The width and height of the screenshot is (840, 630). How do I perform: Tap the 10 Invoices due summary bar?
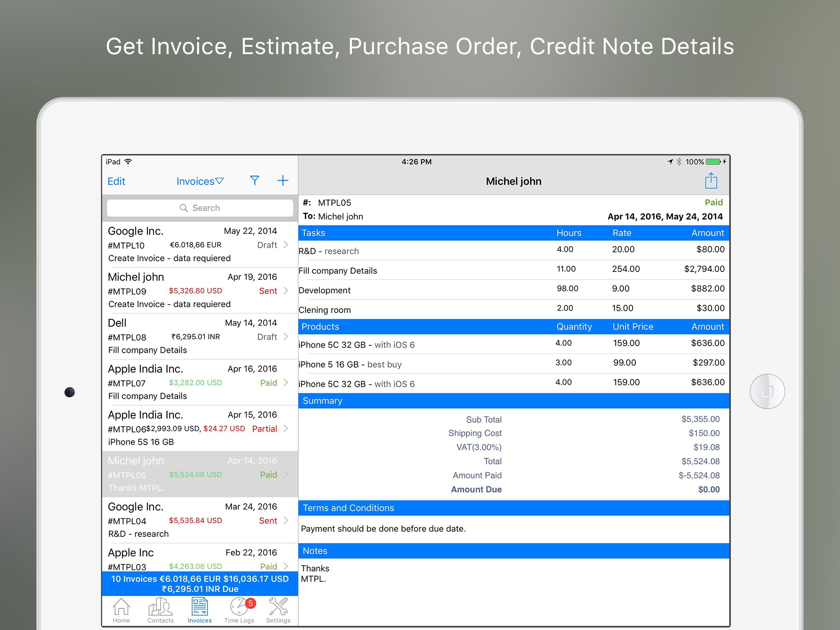(200, 584)
